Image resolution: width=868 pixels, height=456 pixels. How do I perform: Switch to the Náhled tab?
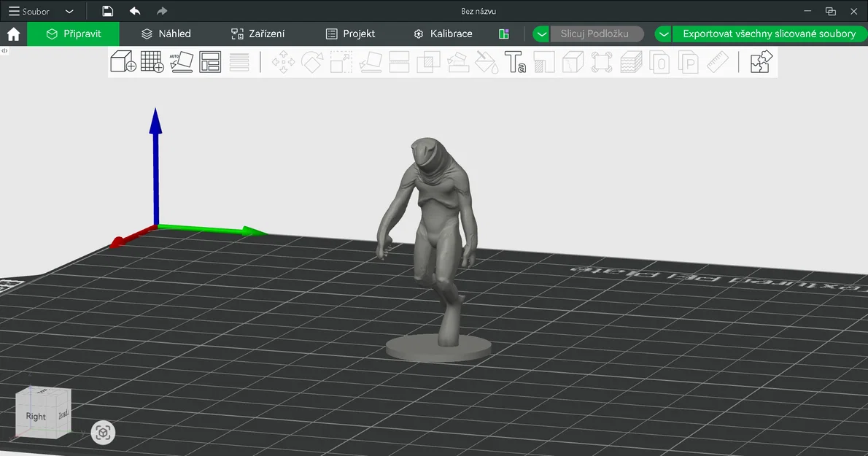(x=166, y=34)
